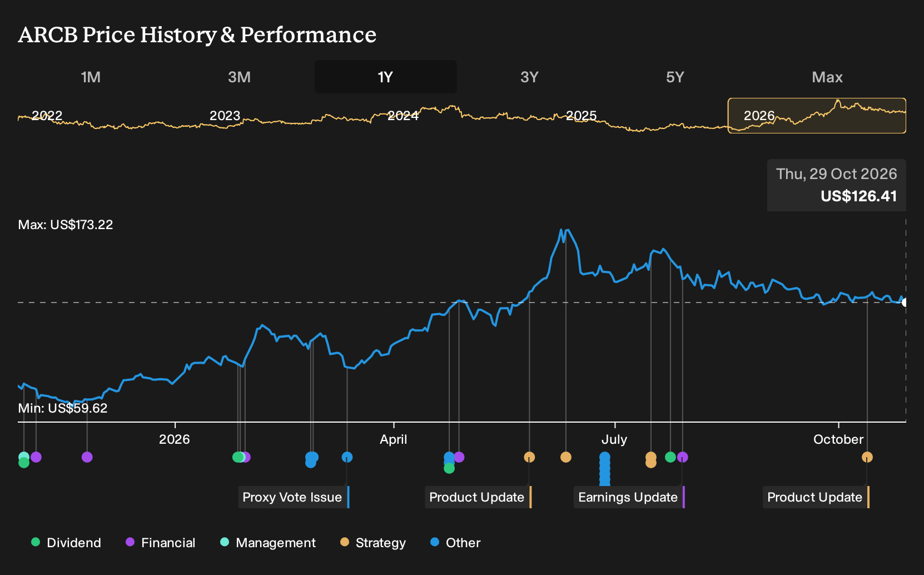Click the 2025 label on overview chart
The width and height of the screenshot is (924, 575).
581,116
